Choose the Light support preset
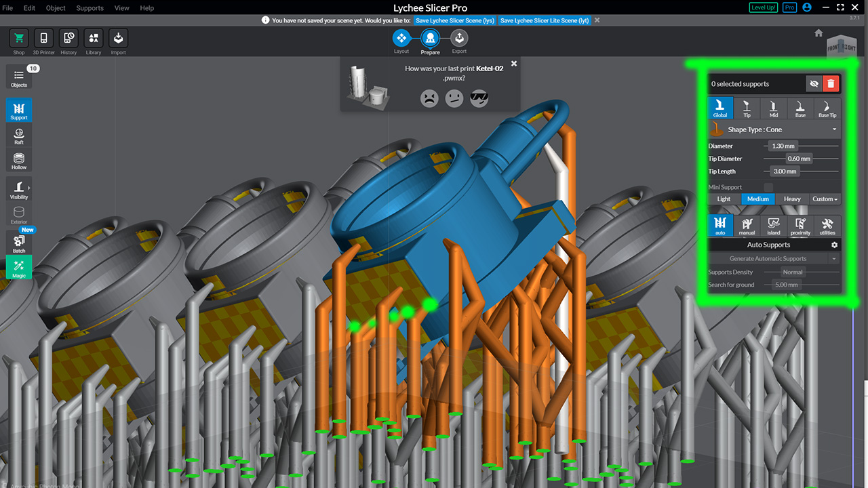 click(724, 199)
